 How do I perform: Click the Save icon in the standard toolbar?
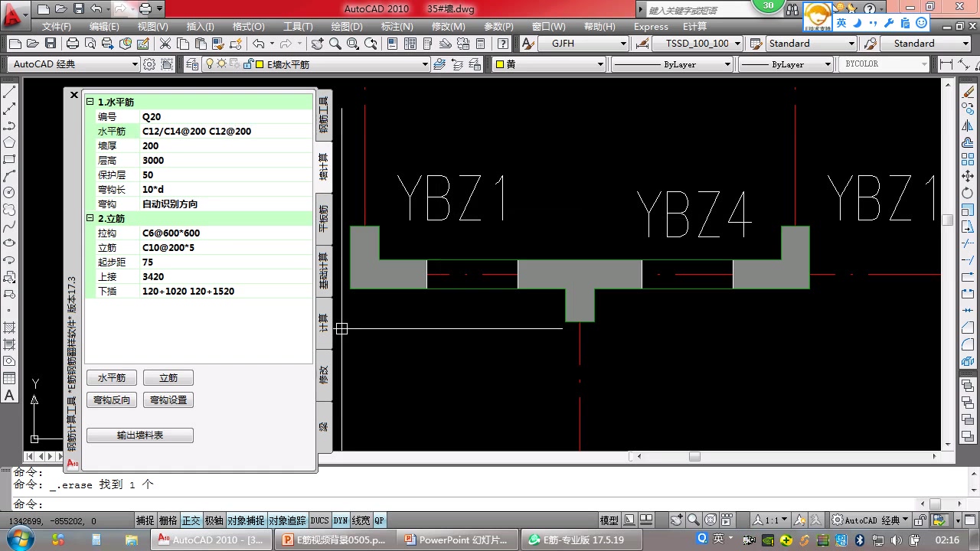(x=51, y=44)
